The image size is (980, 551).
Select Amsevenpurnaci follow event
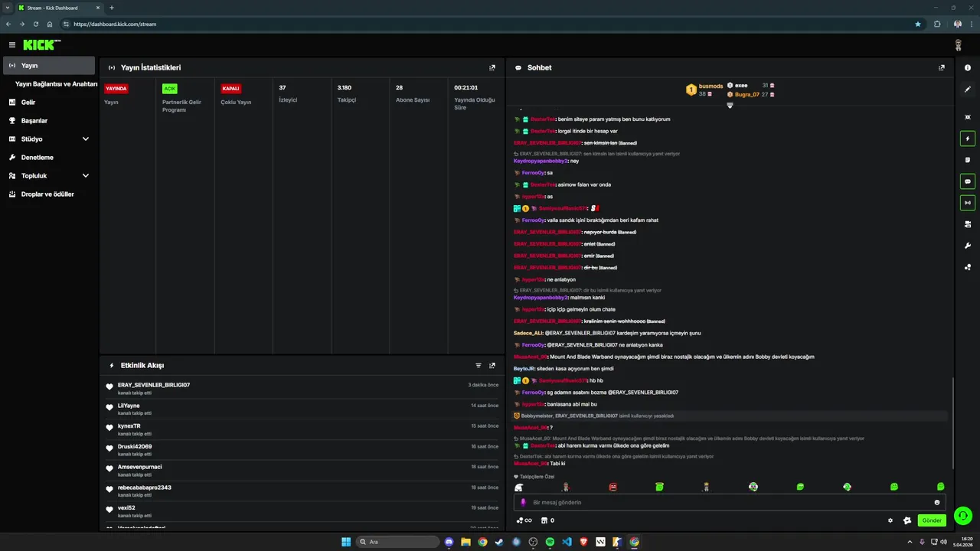click(x=302, y=470)
